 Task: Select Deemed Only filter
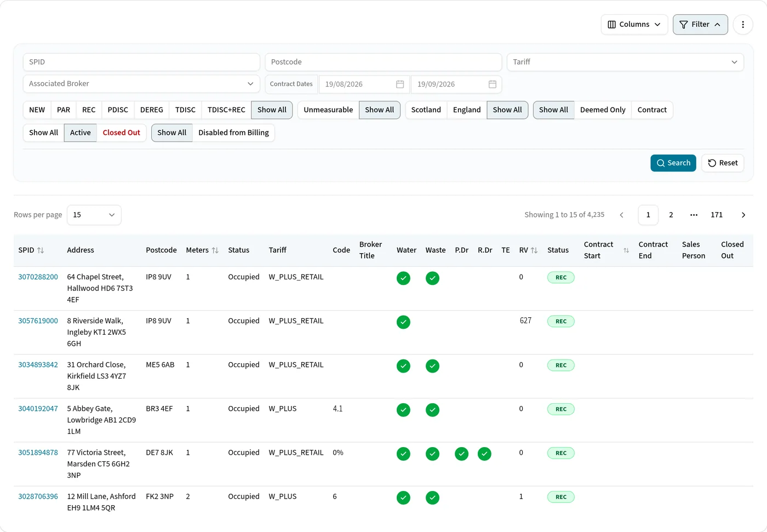click(603, 110)
